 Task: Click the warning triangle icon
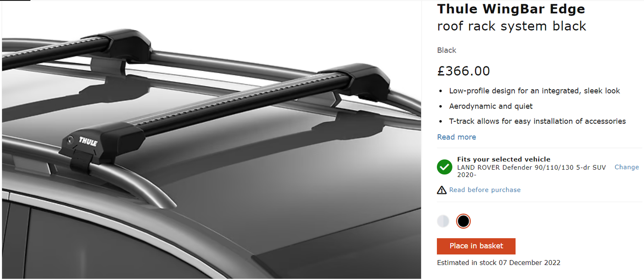pyautogui.click(x=442, y=190)
